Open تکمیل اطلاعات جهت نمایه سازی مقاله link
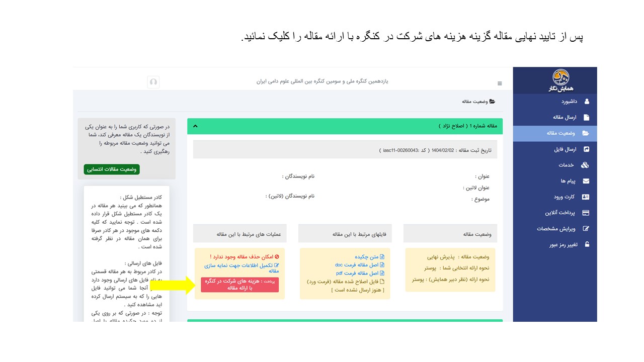The width and height of the screenshot is (644, 362). (242, 267)
